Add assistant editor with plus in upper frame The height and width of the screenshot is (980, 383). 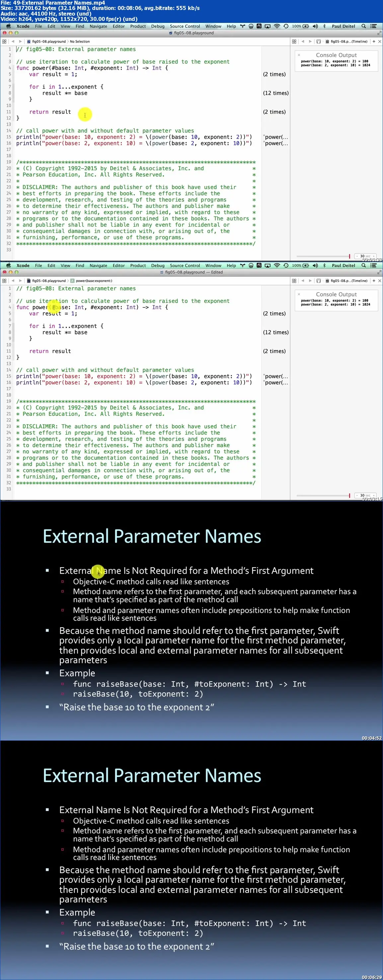(374, 41)
